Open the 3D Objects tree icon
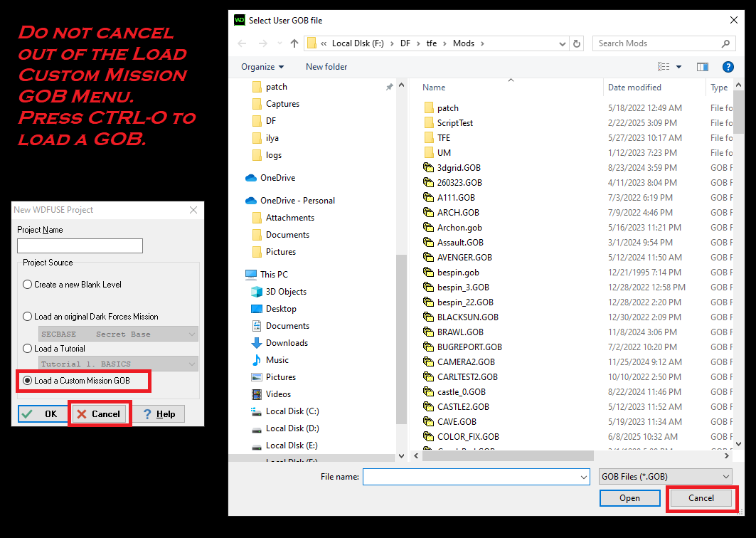 (x=257, y=292)
